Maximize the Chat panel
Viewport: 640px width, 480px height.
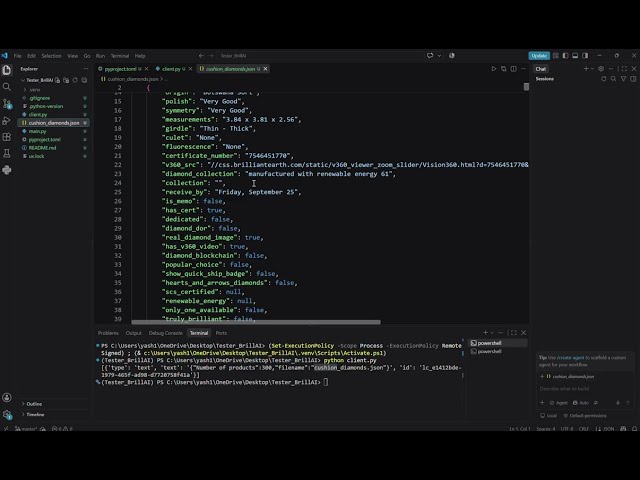(624, 69)
